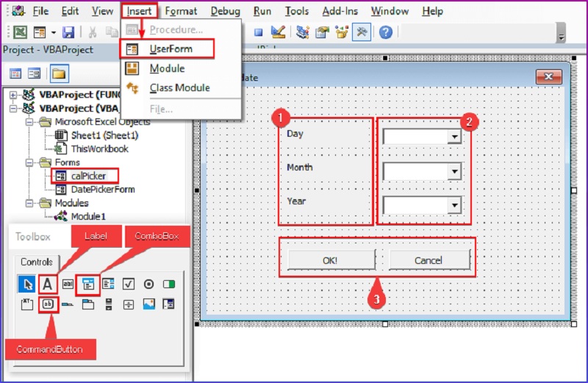Select the Label control in Toolbox

pyautogui.click(x=48, y=284)
